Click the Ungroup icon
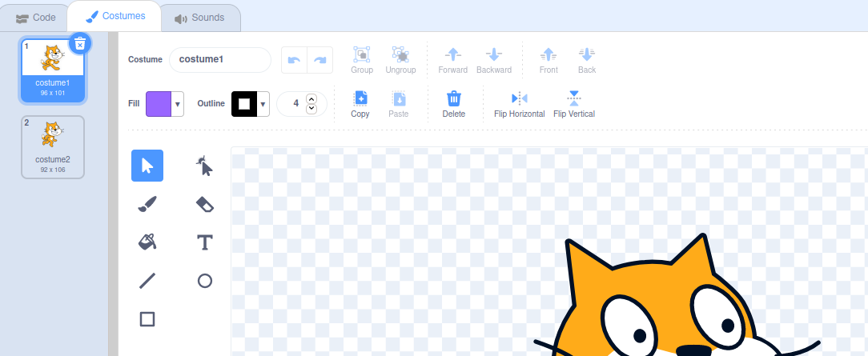This screenshot has width=868, height=356. click(401, 54)
